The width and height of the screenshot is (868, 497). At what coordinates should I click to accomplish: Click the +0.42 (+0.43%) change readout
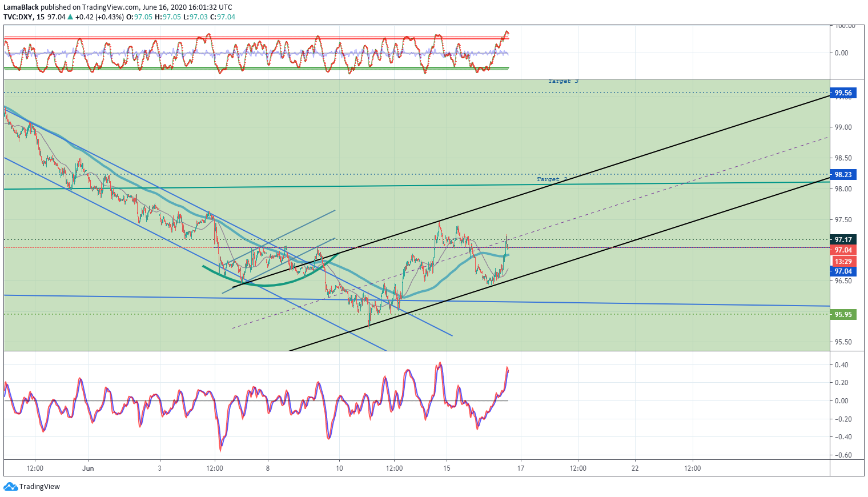(x=99, y=17)
